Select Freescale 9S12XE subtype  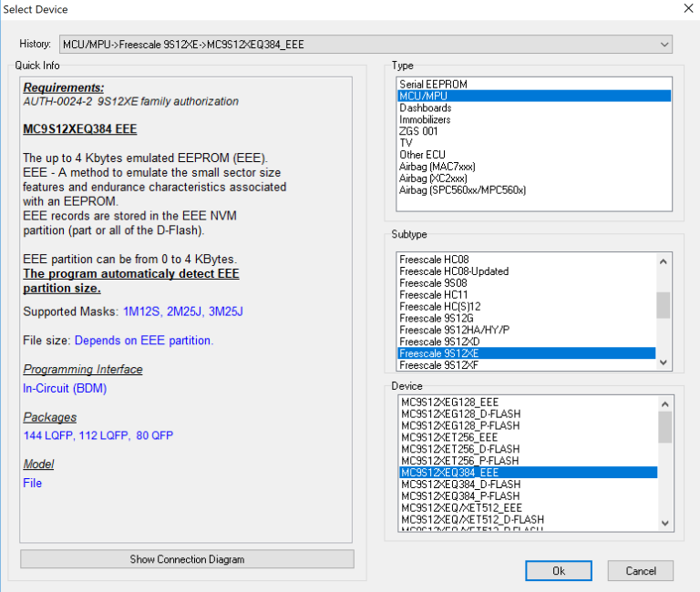[x=526, y=353]
